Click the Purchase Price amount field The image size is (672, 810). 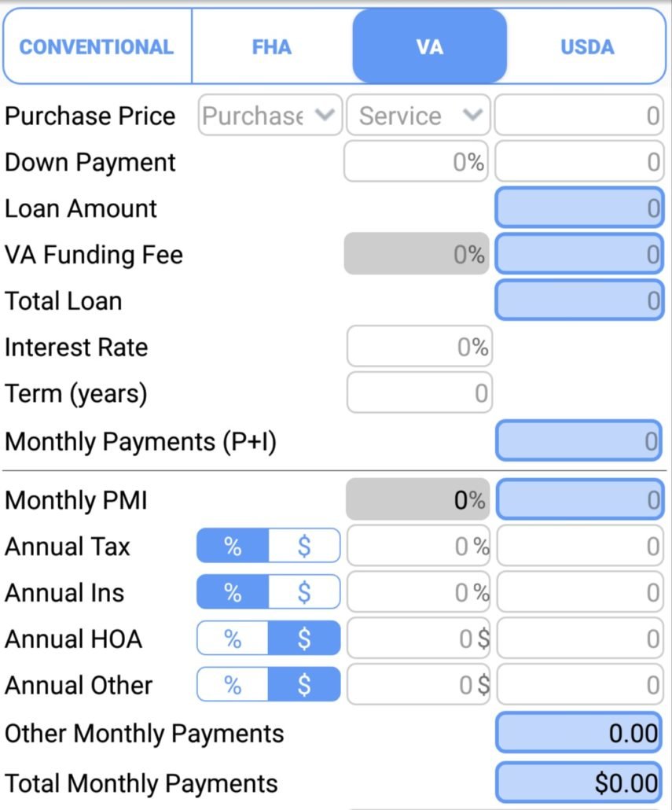[579, 115]
